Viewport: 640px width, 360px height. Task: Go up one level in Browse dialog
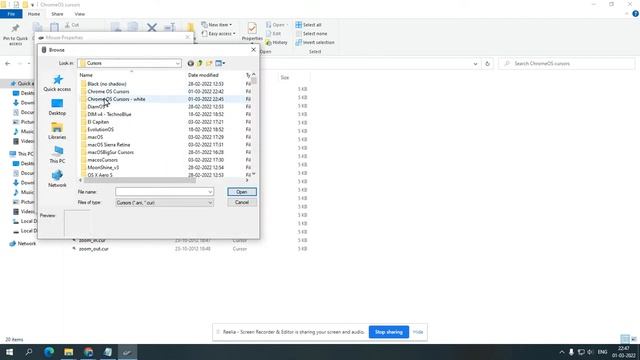click(200, 63)
